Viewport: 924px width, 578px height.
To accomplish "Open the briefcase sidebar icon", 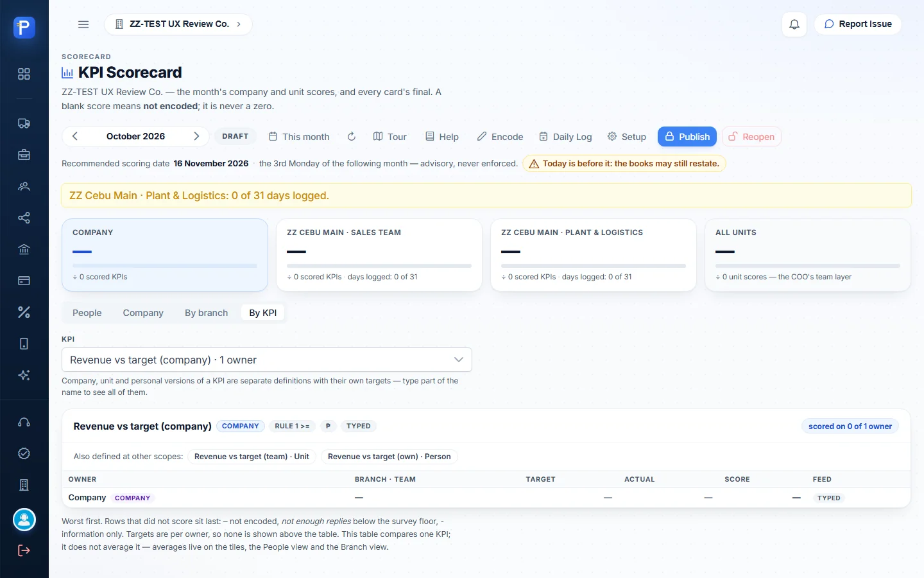I will (24, 155).
